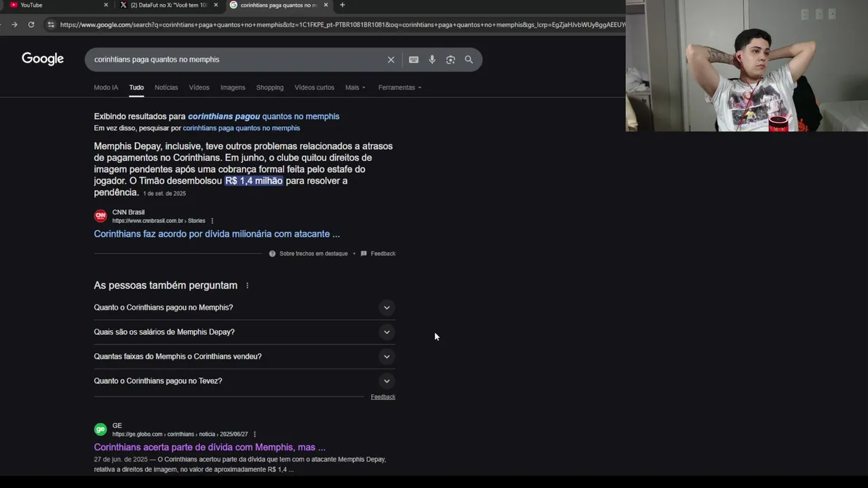The image size is (868, 488).
Task: Go forward using the browser arrow
Action: click(14, 24)
